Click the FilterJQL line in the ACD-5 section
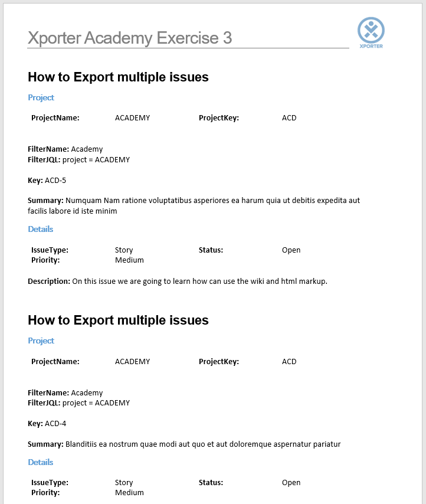Viewport: 426px width, 504px height. pyautogui.click(x=78, y=160)
